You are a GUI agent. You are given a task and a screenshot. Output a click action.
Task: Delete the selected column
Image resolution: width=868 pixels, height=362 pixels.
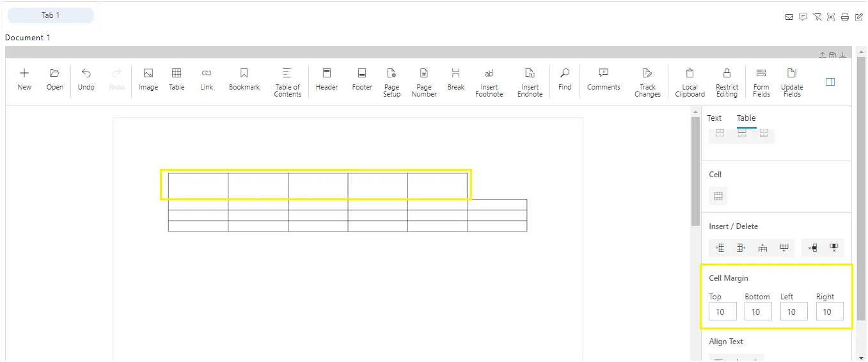[833, 248]
